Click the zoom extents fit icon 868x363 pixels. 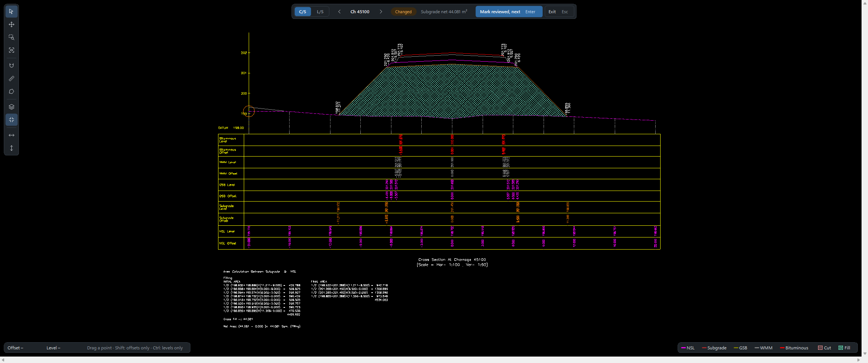point(11,50)
